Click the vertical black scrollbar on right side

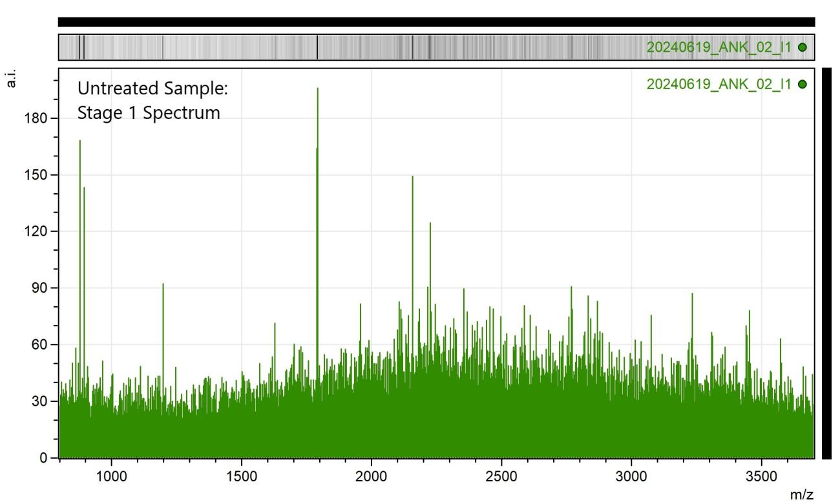point(827,262)
